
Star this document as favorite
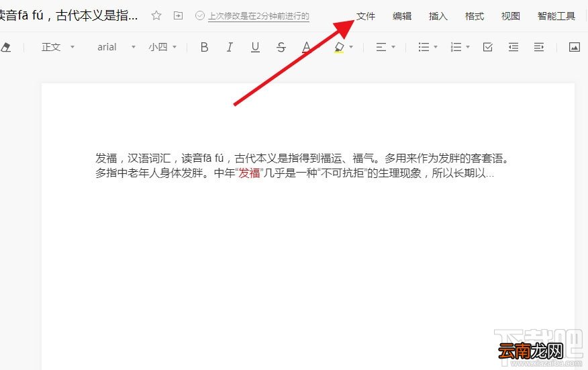[x=156, y=15]
